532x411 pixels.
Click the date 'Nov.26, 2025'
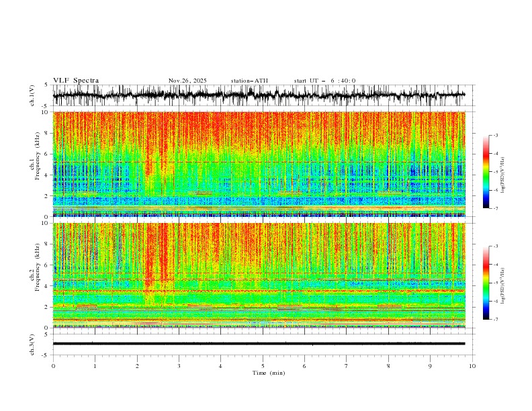click(187, 81)
